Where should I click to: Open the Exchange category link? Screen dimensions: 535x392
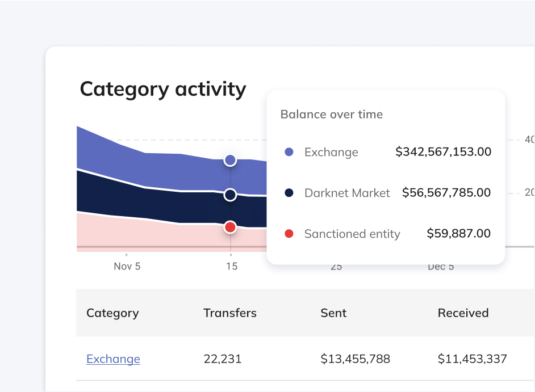click(x=113, y=359)
